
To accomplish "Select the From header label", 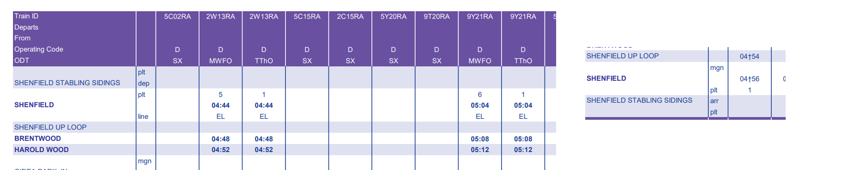I will point(22,38).
